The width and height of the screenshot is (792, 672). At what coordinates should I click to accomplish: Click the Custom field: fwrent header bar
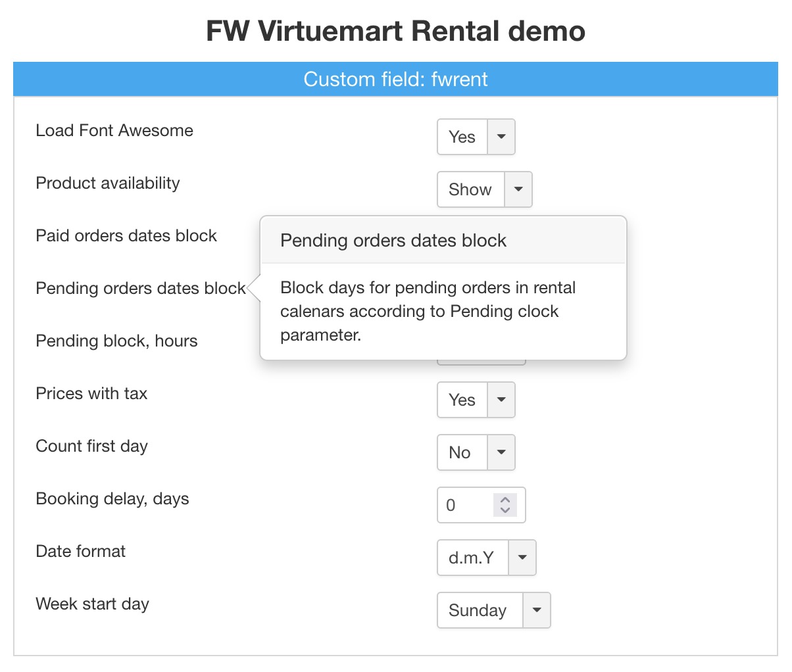coord(395,80)
